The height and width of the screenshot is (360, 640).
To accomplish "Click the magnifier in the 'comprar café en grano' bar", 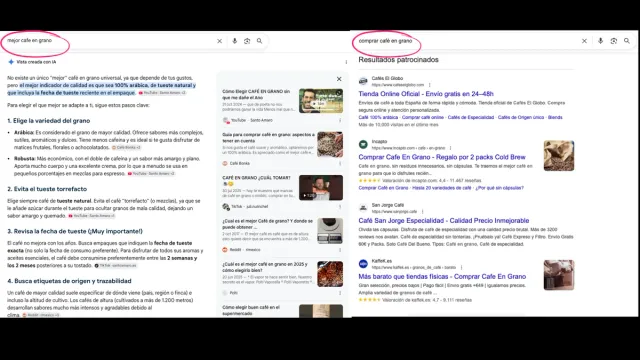I will (627, 41).
